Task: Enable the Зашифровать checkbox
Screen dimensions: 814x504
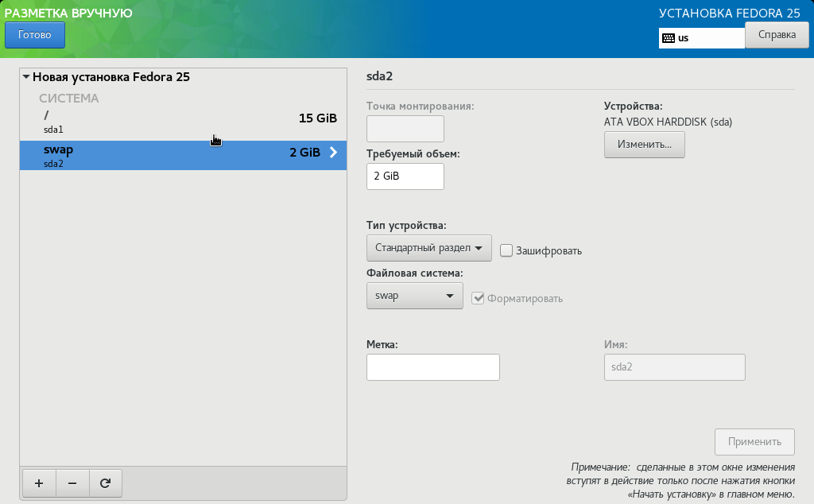Action: tap(506, 250)
